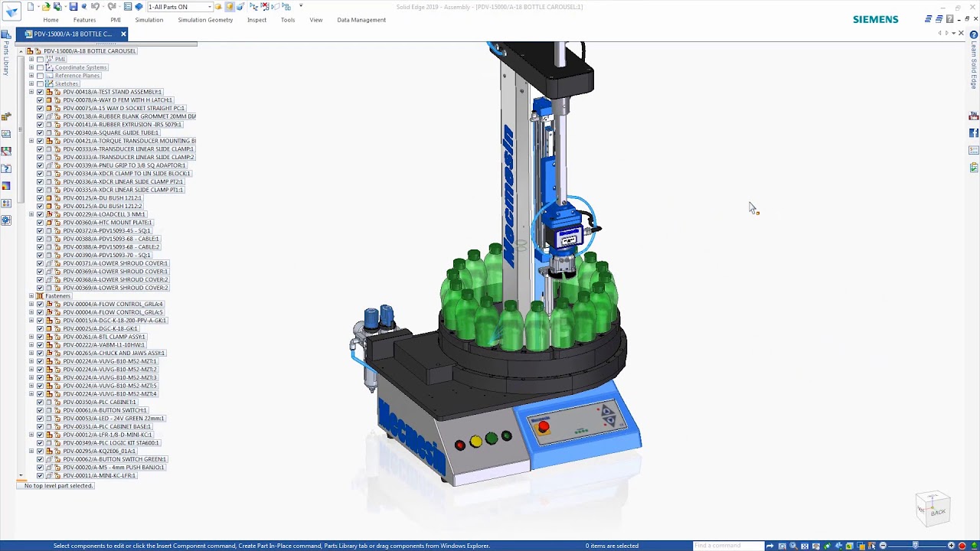Click the zoom in plus button
Screen dimensions: 980x551
click(951, 546)
